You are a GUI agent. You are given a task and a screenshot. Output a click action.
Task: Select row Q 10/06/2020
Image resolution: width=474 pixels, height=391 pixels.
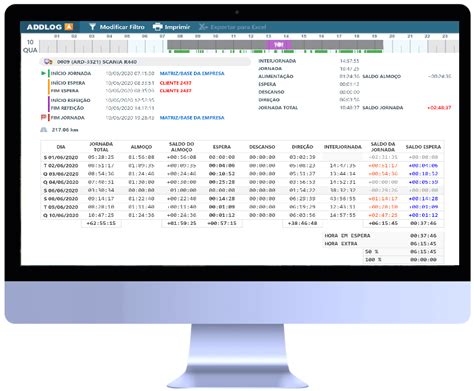(242, 215)
